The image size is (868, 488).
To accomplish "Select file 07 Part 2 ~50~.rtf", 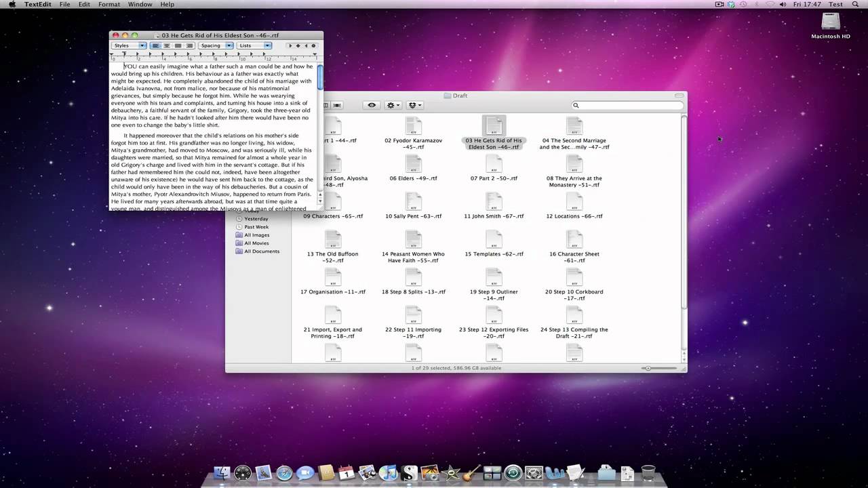I will pos(494,168).
